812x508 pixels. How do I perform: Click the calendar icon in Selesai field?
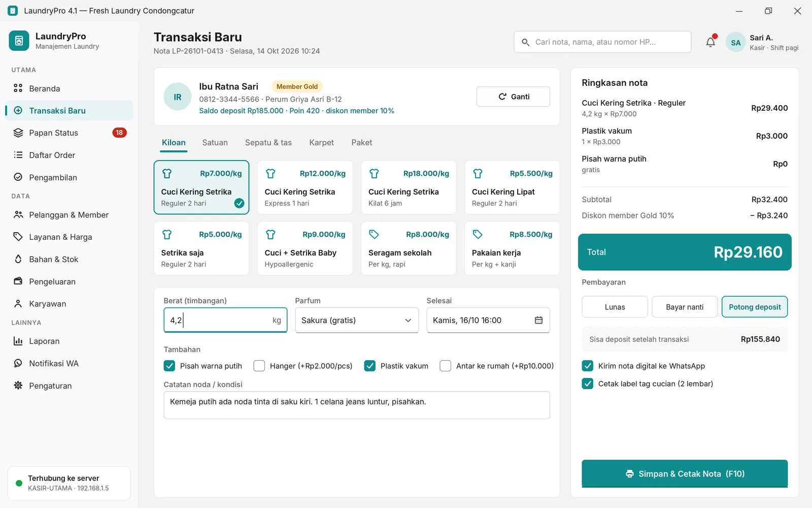pyautogui.click(x=538, y=320)
